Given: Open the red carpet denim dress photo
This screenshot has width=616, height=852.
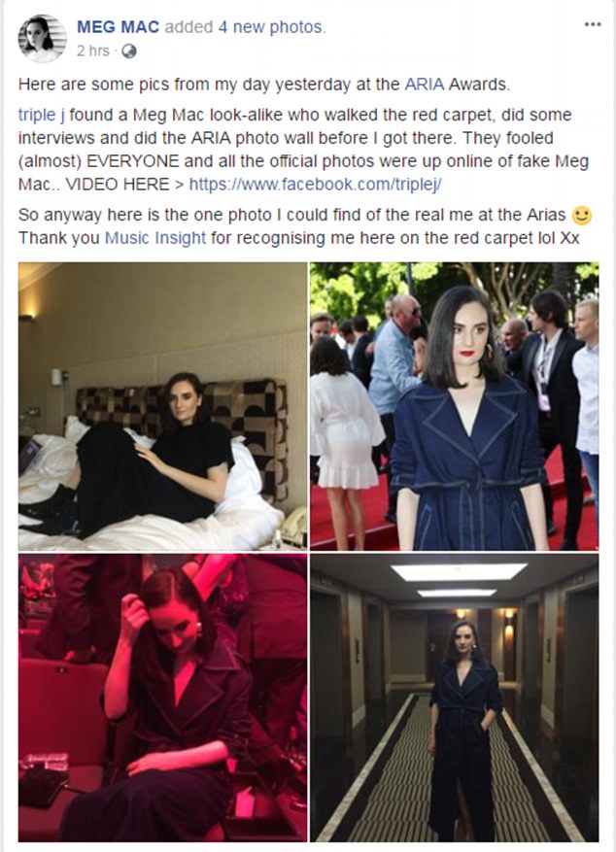Looking at the screenshot, I should pyautogui.click(x=454, y=406).
